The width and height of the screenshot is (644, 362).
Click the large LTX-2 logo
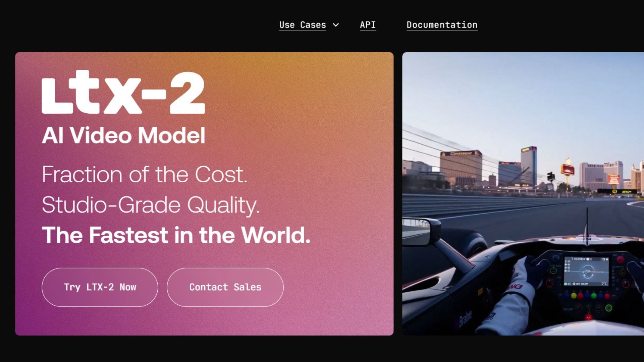(123, 92)
